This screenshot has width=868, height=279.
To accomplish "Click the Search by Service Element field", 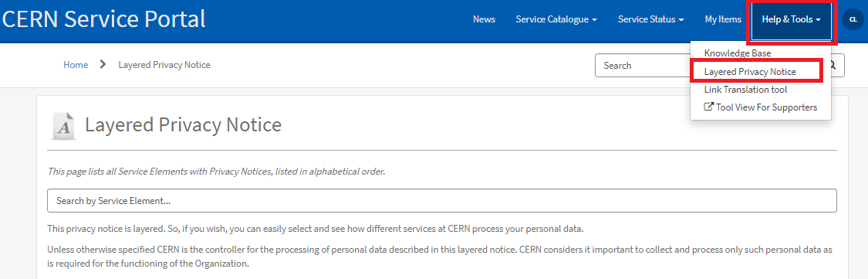I will tap(442, 201).
